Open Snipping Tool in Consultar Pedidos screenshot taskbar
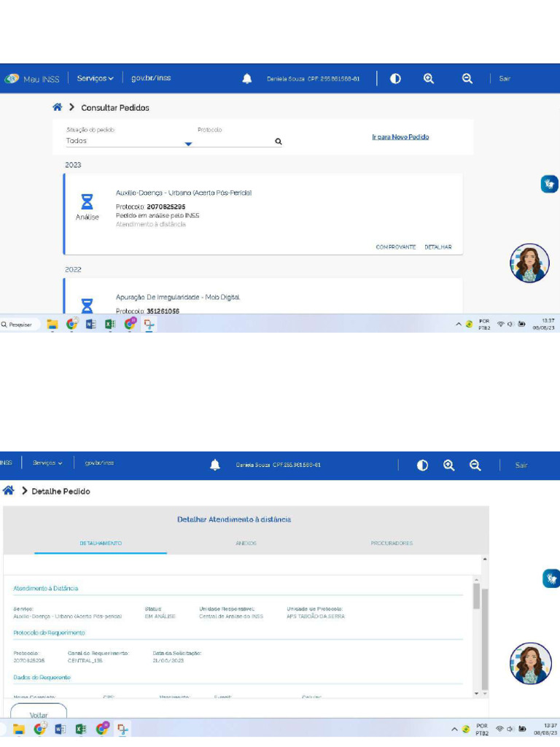560x747 pixels. point(149,325)
